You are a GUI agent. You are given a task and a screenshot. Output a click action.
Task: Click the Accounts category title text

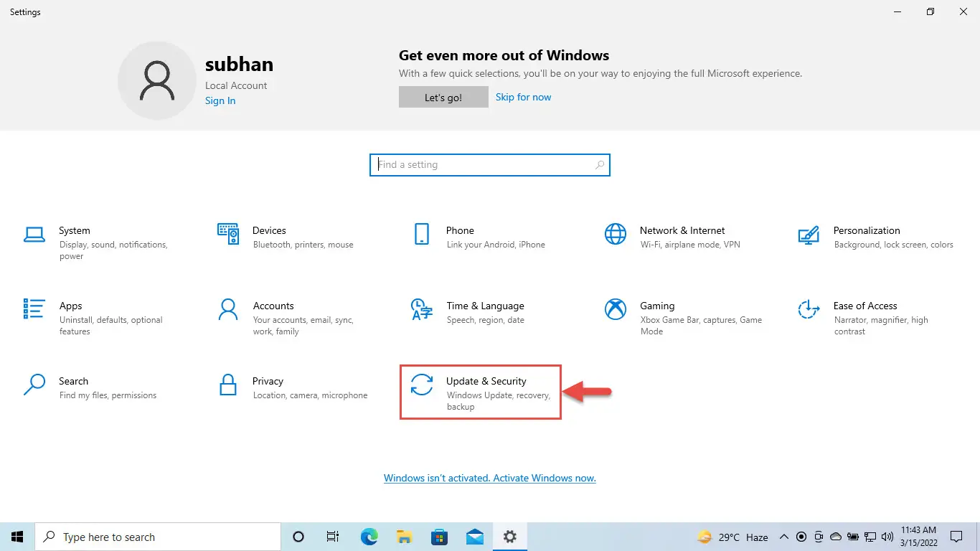(x=273, y=306)
